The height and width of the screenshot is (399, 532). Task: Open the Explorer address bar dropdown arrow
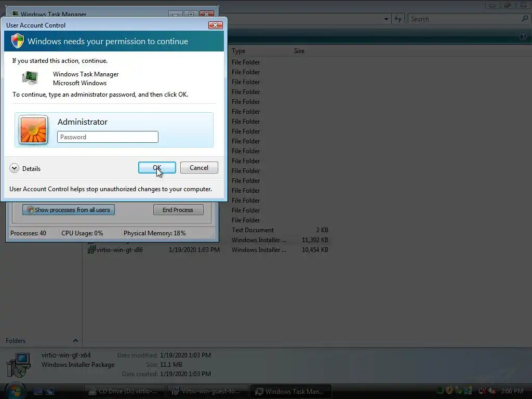(x=386, y=19)
